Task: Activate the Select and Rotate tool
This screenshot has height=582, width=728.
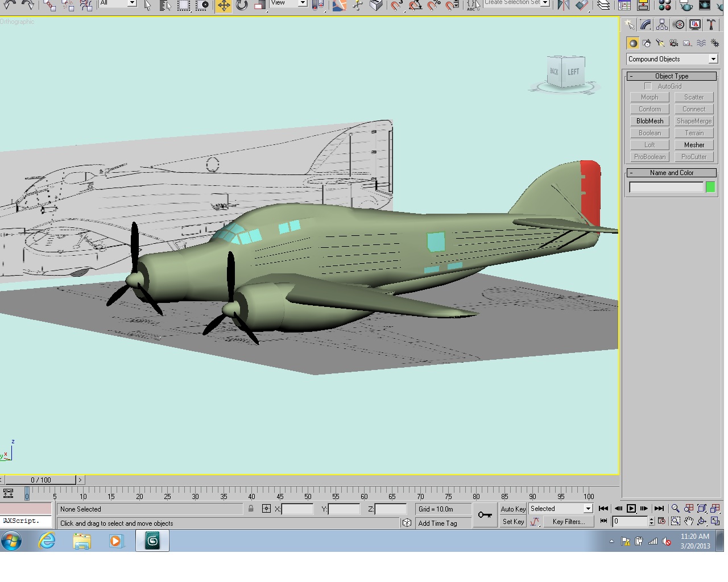Action: coord(242,6)
